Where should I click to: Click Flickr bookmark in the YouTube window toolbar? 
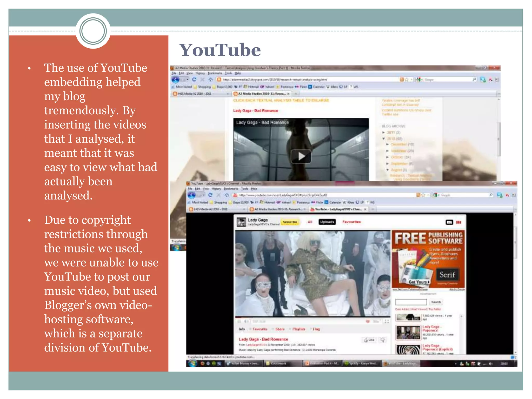tap(317, 202)
